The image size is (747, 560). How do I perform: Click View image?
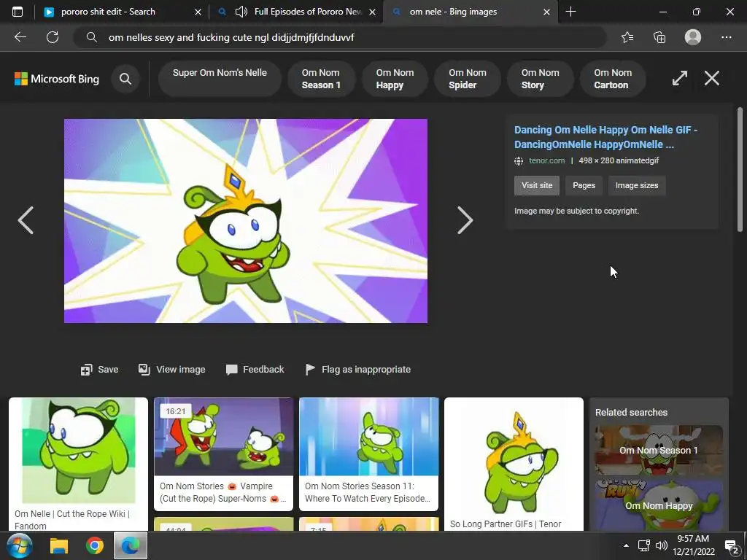click(x=172, y=370)
